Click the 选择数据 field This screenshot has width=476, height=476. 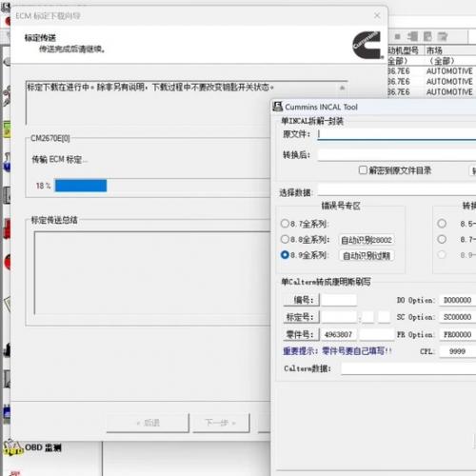(x=397, y=189)
